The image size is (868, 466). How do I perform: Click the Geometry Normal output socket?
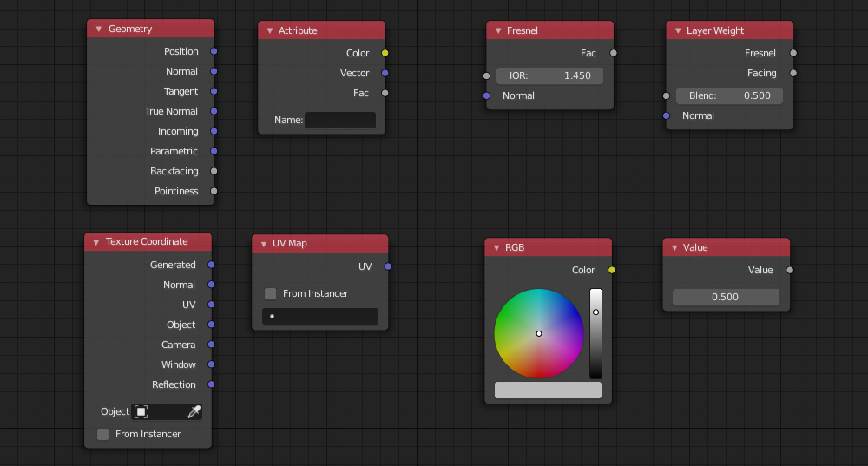pyautogui.click(x=214, y=71)
